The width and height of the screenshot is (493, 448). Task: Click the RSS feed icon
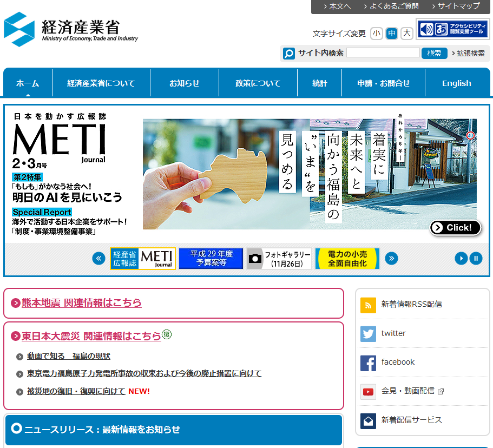coord(368,305)
